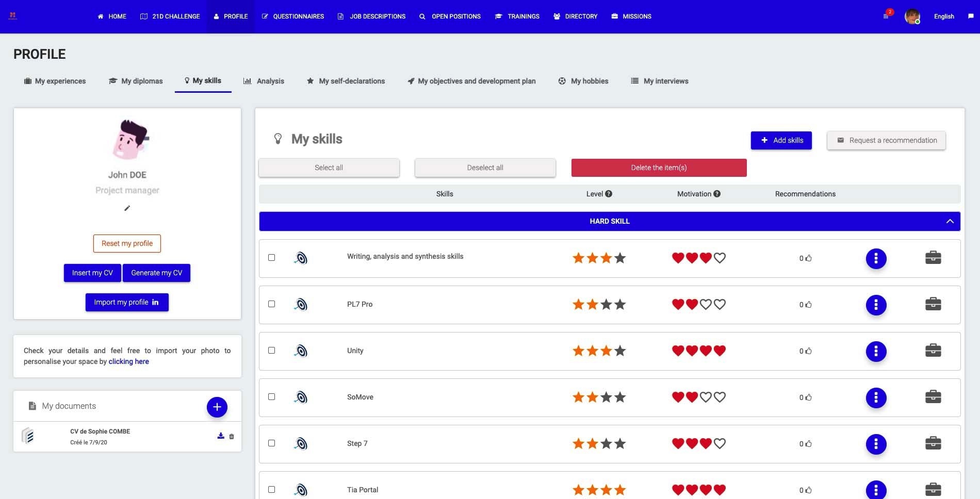Open the actions menu for the Unity skill
Screen dimensions: 980x499
[876, 351]
